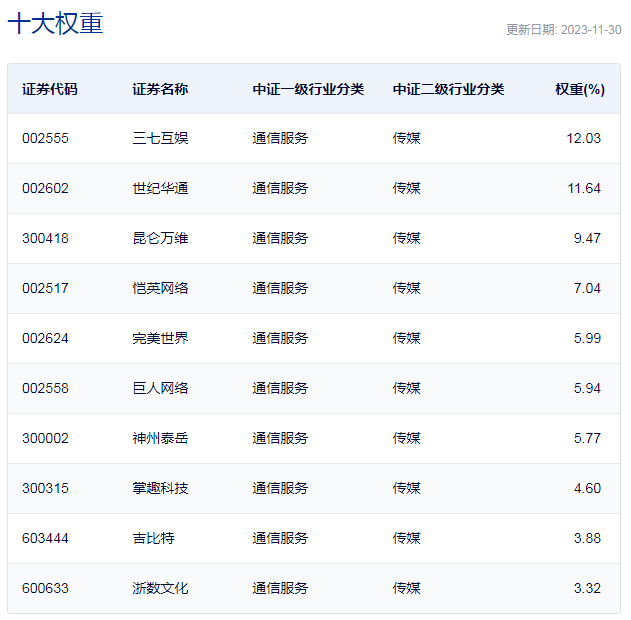Click weight value 5.99
Image resolution: width=631 pixels, height=620 pixels.
(x=587, y=338)
